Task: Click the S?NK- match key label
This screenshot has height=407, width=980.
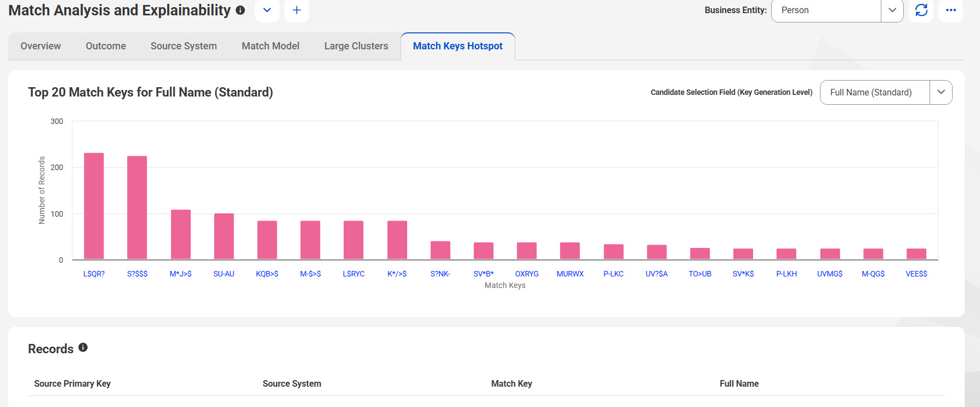Action: tap(440, 274)
